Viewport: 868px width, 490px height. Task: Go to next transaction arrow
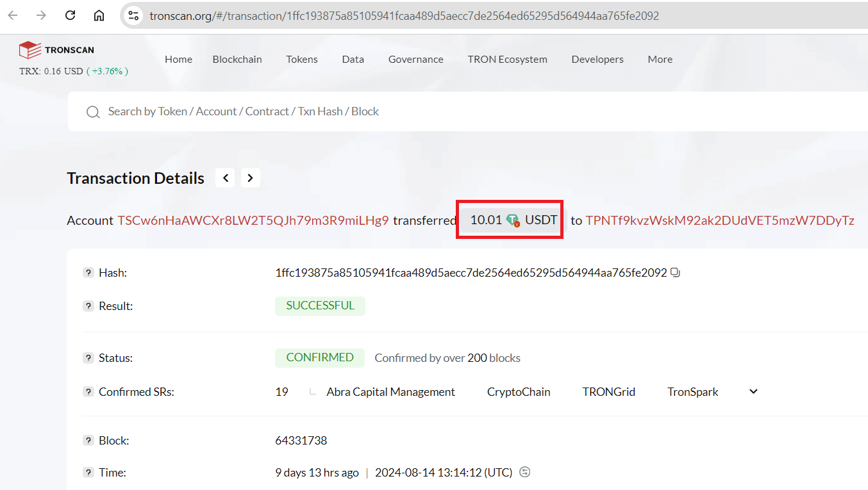pos(251,178)
